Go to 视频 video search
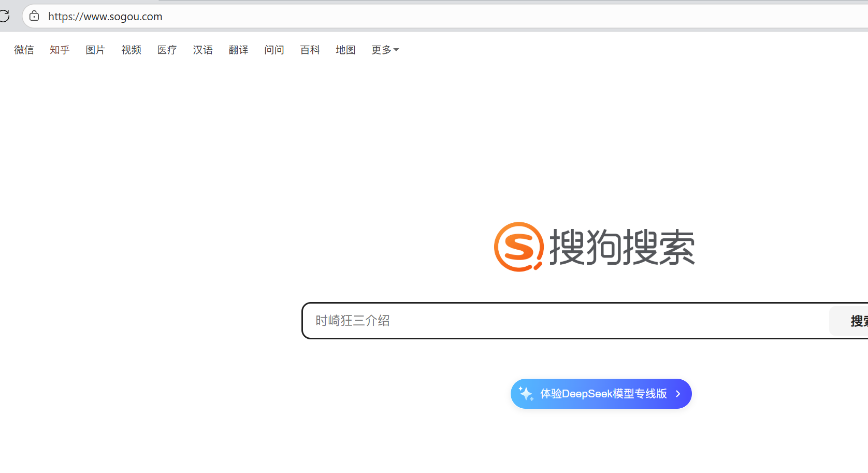The height and width of the screenshot is (473, 868). tap(131, 50)
